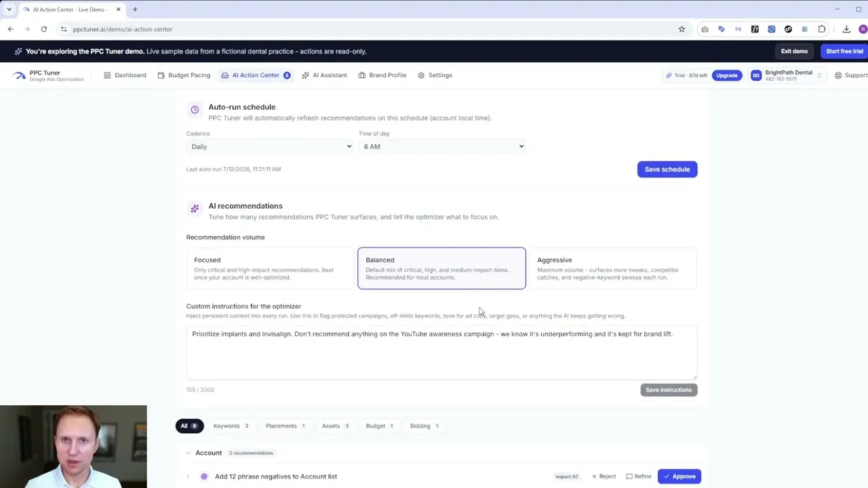
Task: Approve the phrase negatives recommendation
Action: [679, 476]
